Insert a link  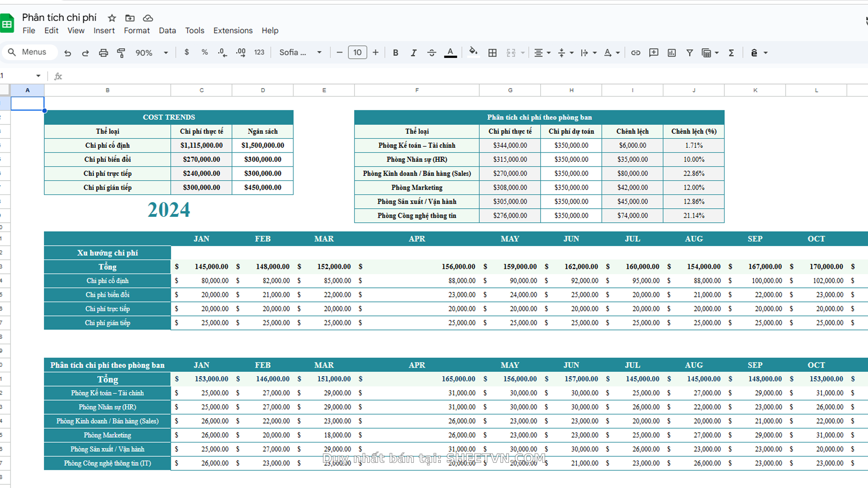(x=636, y=52)
